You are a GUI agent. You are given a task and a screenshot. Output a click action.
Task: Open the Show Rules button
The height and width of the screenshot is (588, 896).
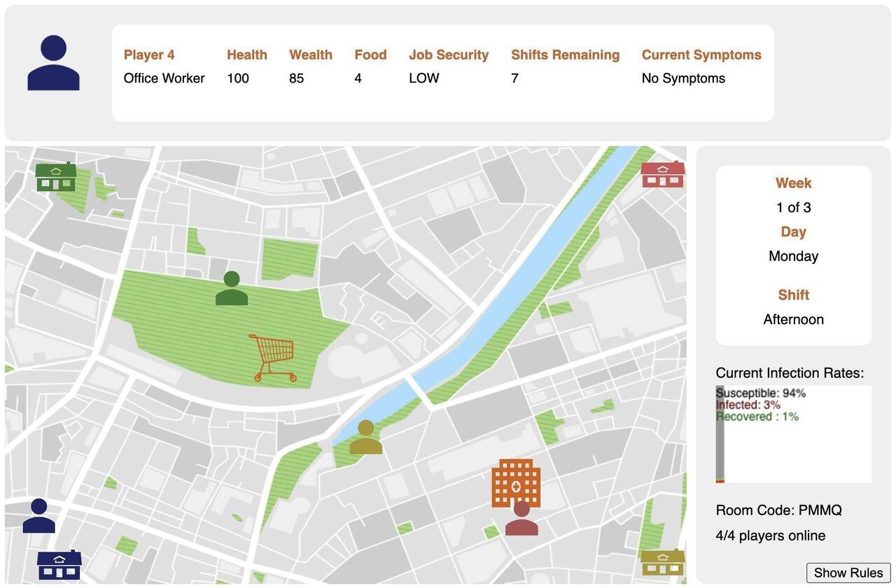coord(848,573)
